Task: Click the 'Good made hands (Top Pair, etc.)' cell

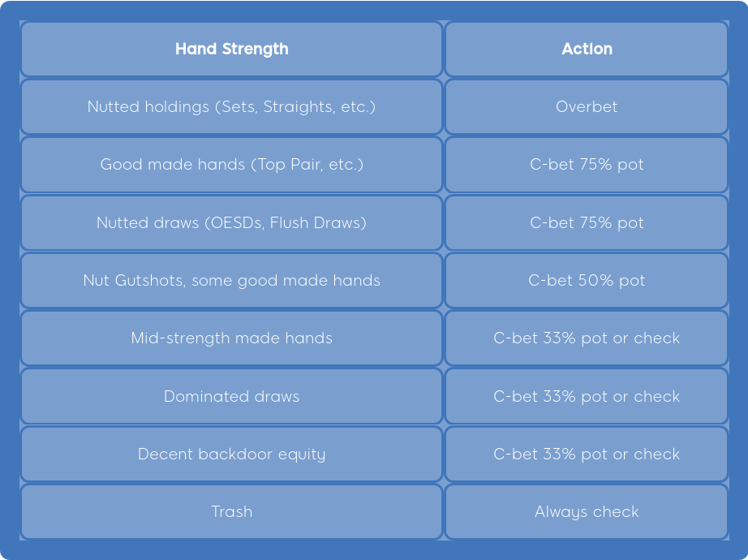Action: point(231,165)
